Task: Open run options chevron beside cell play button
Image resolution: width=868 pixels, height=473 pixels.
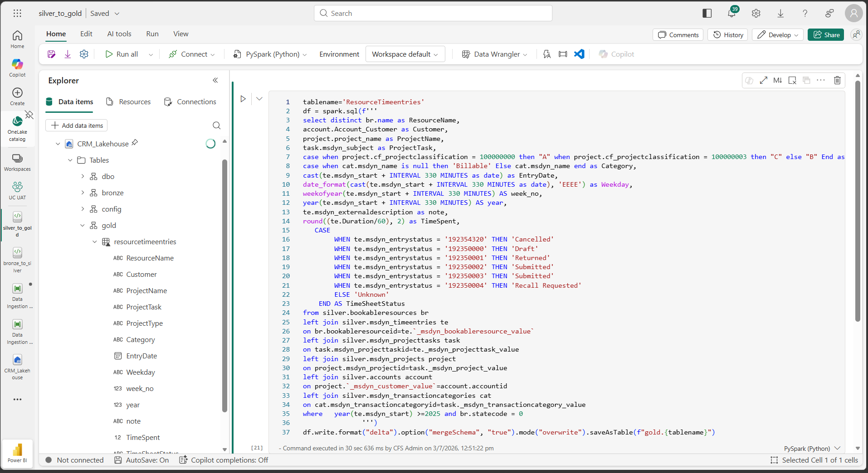Action: point(259,99)
